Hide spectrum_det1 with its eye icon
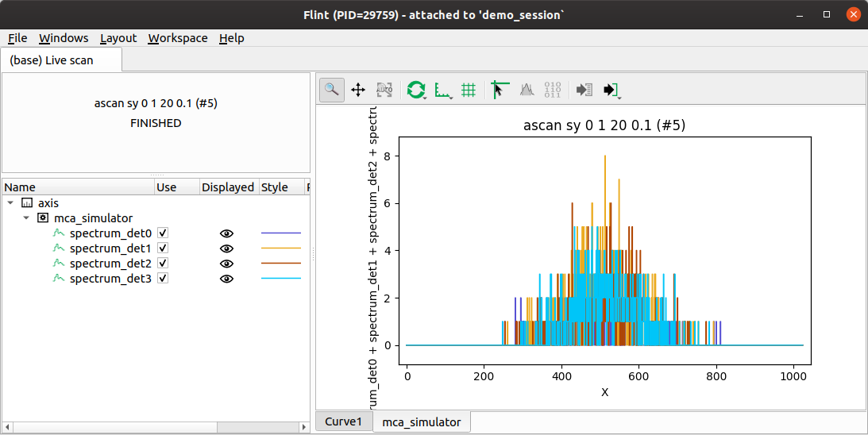The image size is (868, 435). pyautogui.click(x=226, y=248)
